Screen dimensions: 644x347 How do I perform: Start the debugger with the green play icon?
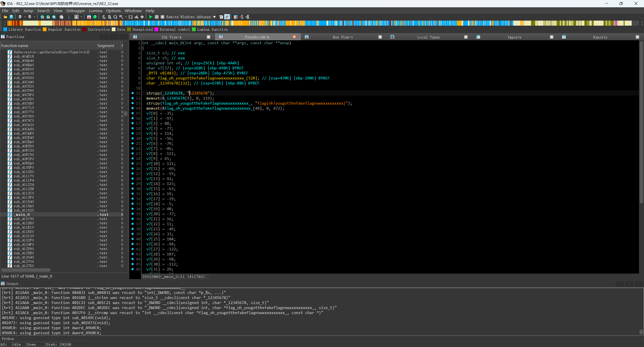coord(151,17)
